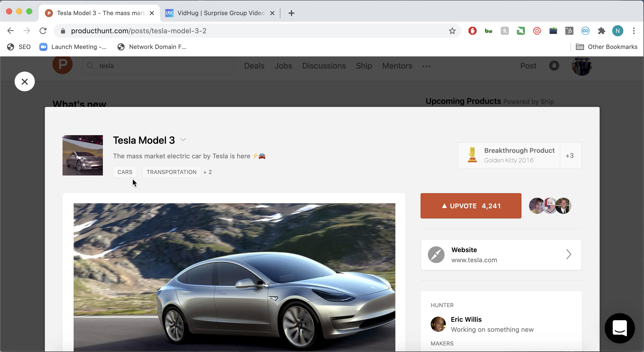Image resolution: width=644 pixels, height=352 pixels.
Task: Open Other Bookmarks folder
Action: click(606, 47)
